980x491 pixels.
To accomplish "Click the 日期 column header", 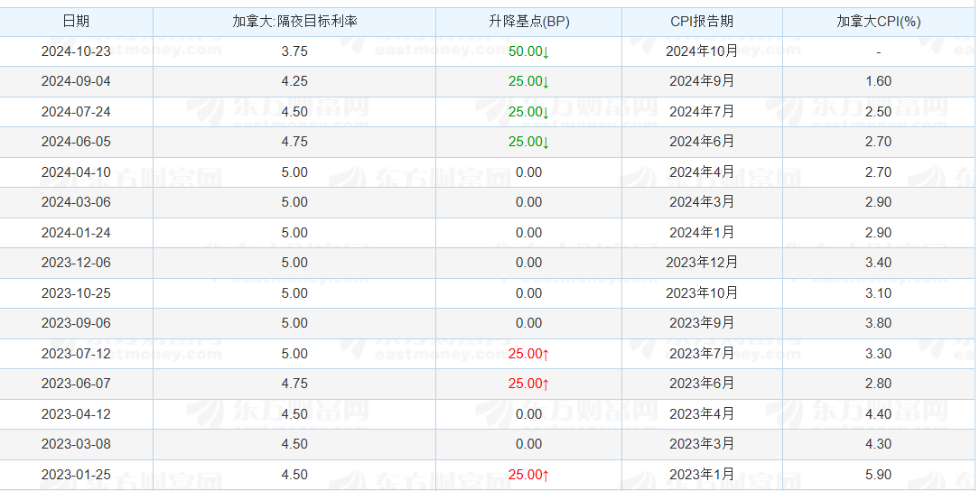I will tap(76, 22).
